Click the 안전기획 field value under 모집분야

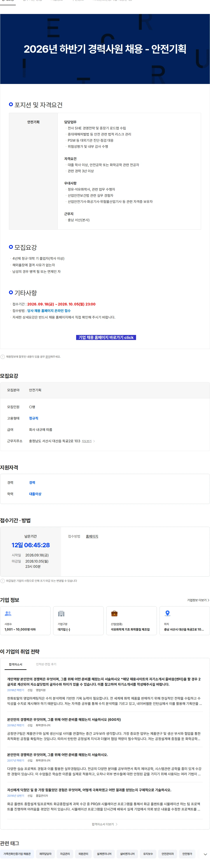click(35, 390)
